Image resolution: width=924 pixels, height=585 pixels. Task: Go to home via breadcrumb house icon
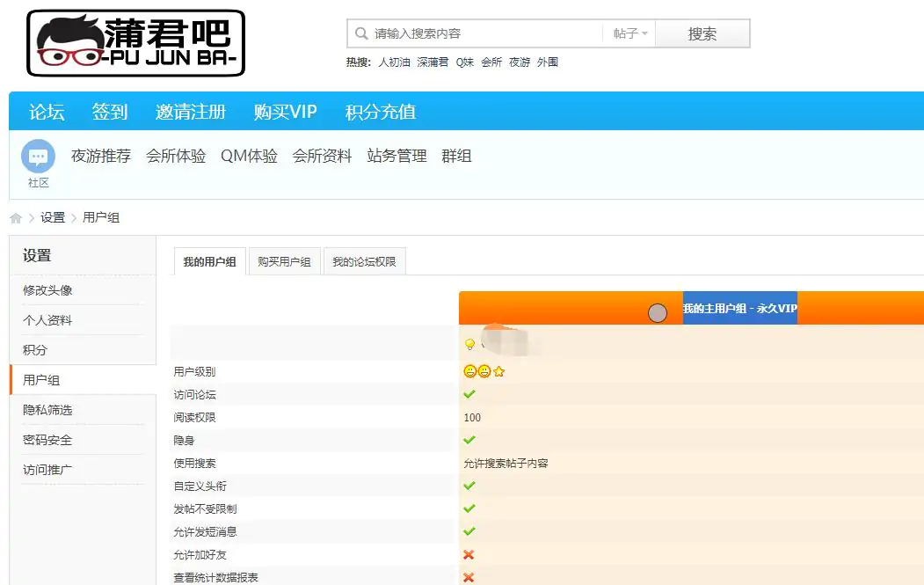16,218
